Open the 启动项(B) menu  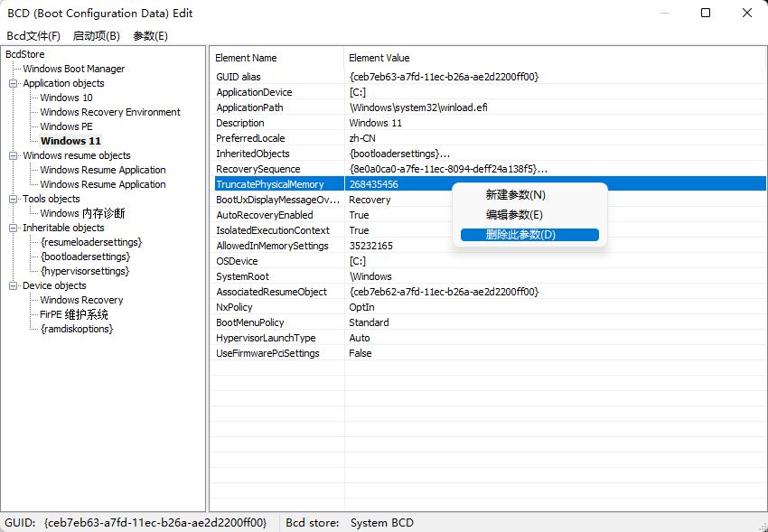[96, 36]
